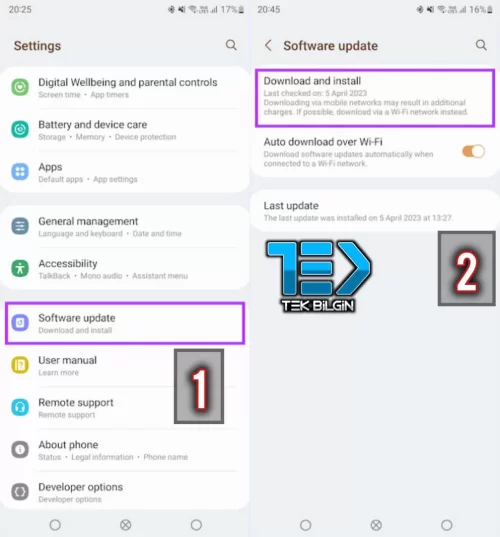Open Battery and device care icon
This screenshot has width=500, height=537.
(x=20, y=129)
